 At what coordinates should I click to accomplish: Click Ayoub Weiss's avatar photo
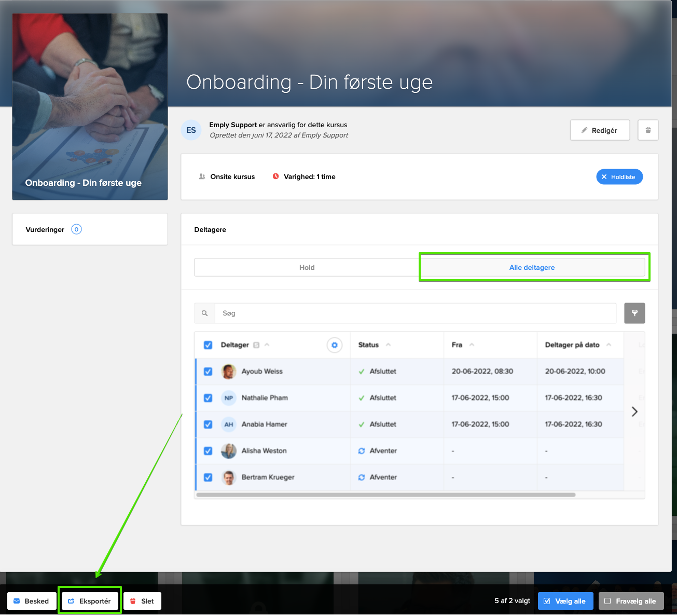[229, 372]
